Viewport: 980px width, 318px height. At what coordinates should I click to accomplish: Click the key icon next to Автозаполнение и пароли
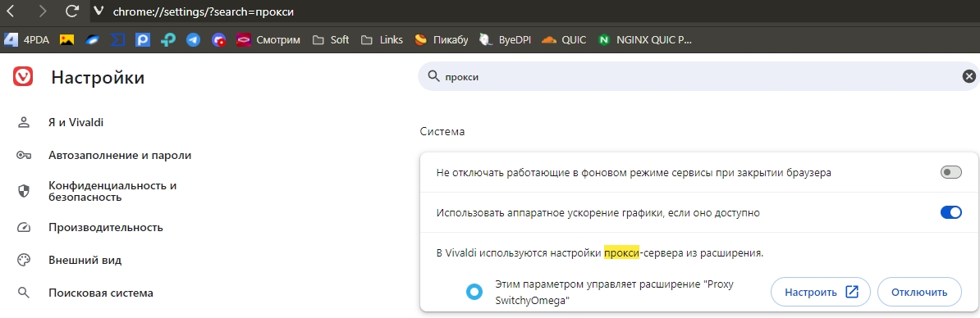24,155
